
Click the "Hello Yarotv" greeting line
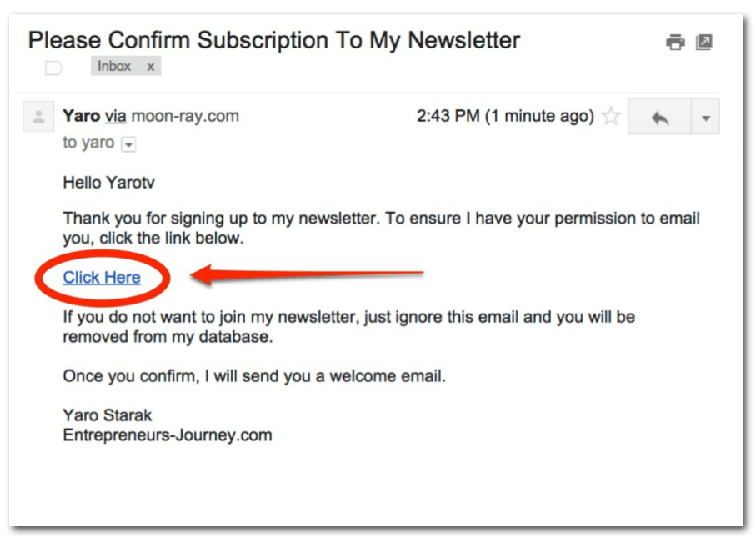(x=107, y=183)
